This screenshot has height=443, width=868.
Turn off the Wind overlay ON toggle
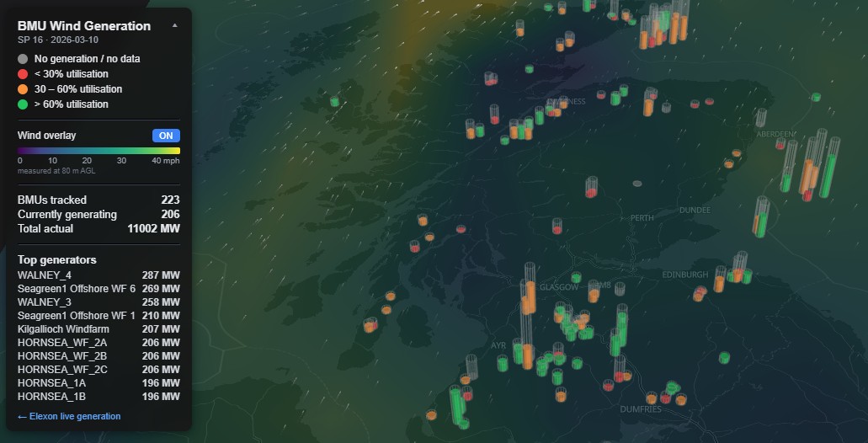click(x=166, y=136)
